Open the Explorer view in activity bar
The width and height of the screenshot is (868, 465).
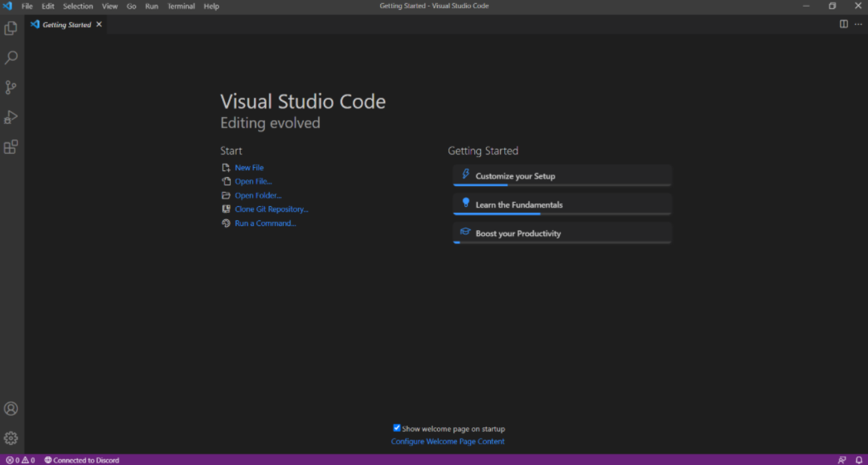[11, 28]
